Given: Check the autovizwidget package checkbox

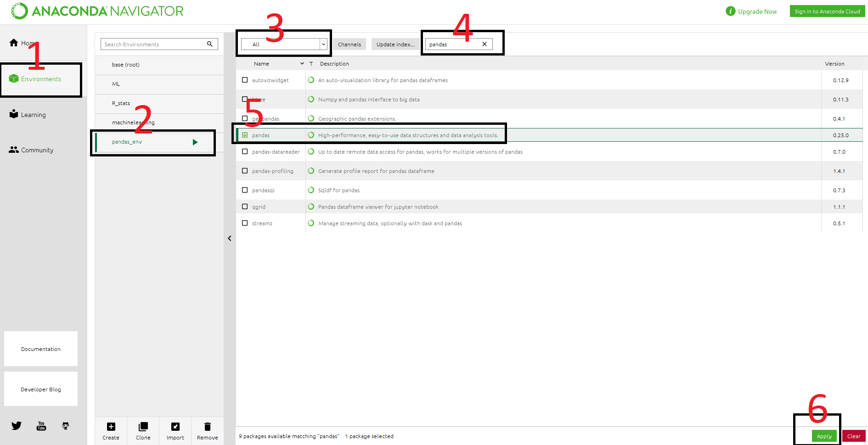Looking at the screenshot, I should pos(245,80).
